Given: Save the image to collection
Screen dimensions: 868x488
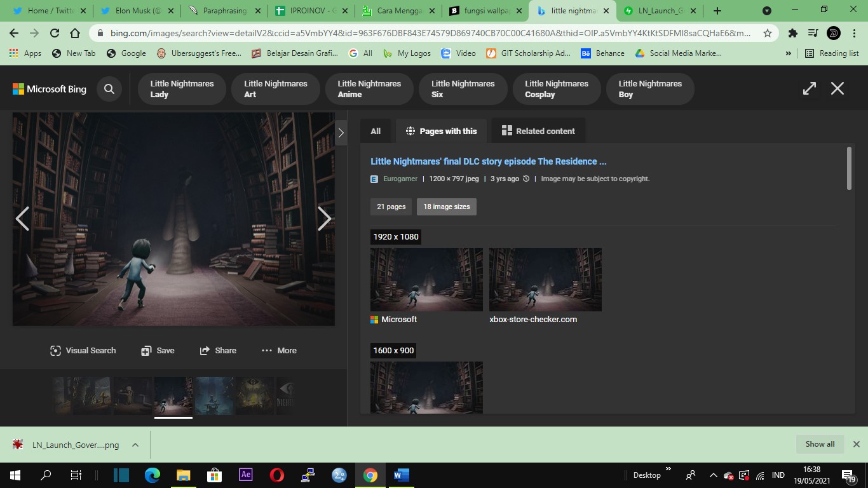Looking at the screenshot, I should click(158, 351).
